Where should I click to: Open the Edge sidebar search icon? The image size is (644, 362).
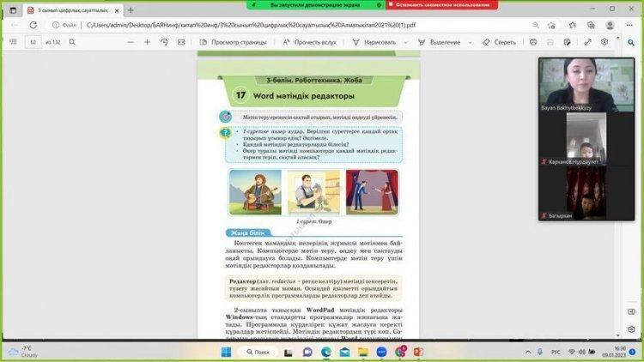[x=631, y=42]
